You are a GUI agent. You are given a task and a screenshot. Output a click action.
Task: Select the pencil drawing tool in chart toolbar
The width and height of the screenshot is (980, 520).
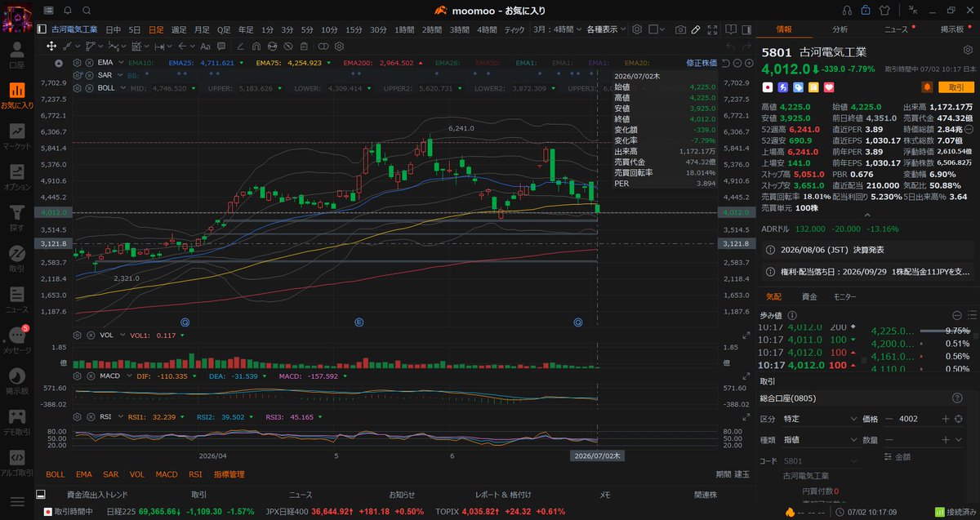[696, 29]
